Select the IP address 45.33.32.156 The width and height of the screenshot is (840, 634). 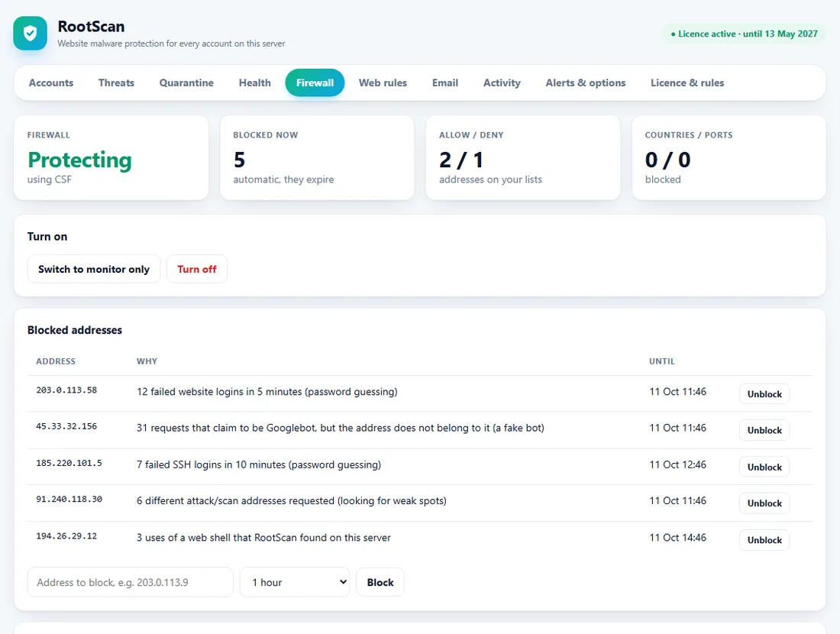(66, 426)
